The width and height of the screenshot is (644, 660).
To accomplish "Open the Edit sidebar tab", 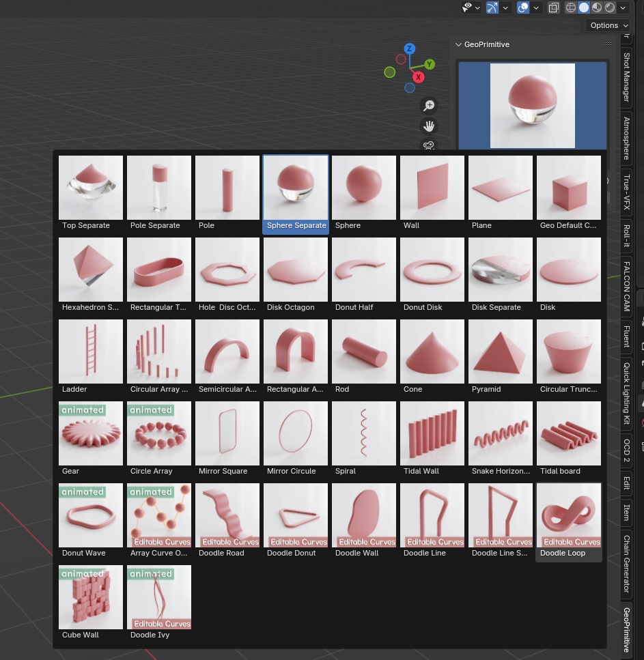I will point(626,483).
